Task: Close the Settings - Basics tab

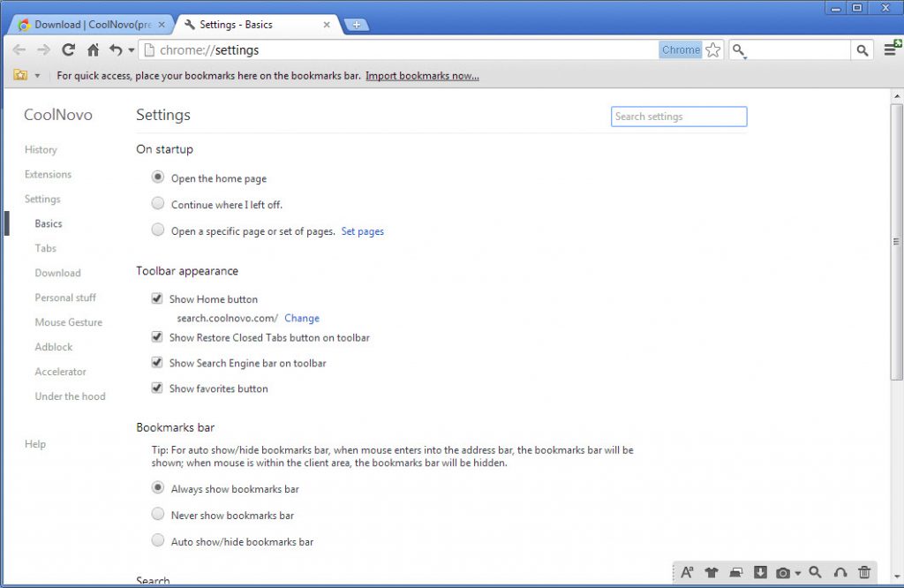Action: pos(327,25)
